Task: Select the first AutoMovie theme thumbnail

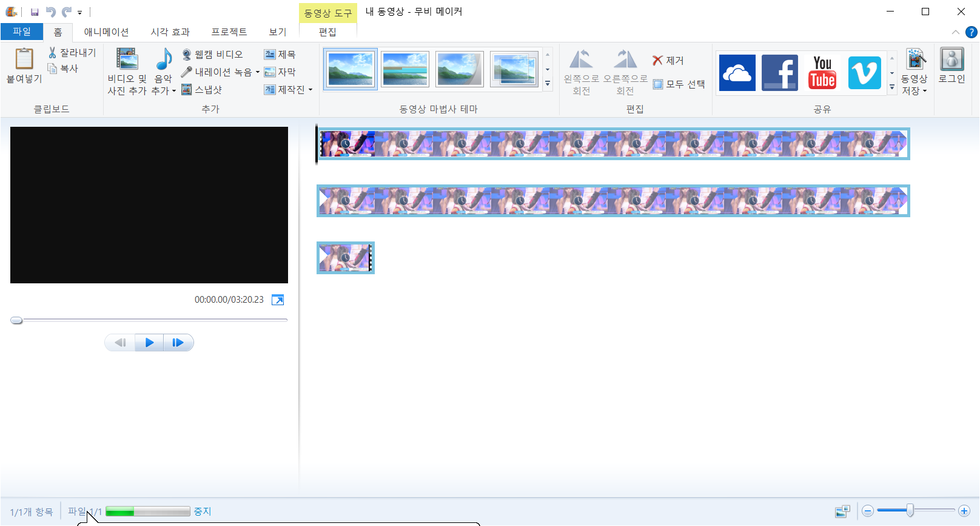Action: click(350, 69)
